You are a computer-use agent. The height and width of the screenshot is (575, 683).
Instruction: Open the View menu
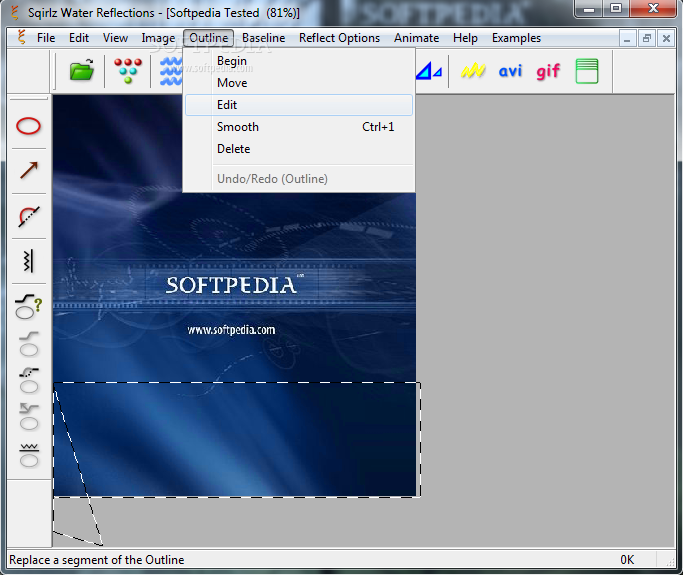click(115, 38)
